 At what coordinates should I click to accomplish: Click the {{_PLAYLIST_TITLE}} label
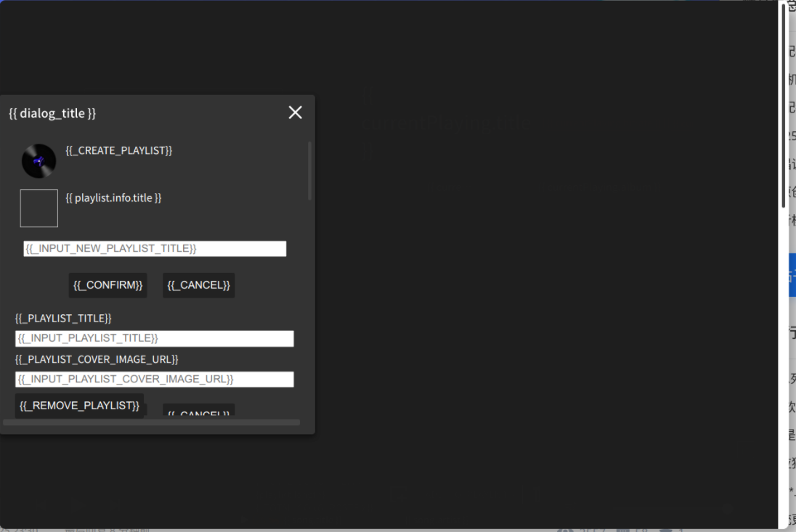(x=63, y=319)
